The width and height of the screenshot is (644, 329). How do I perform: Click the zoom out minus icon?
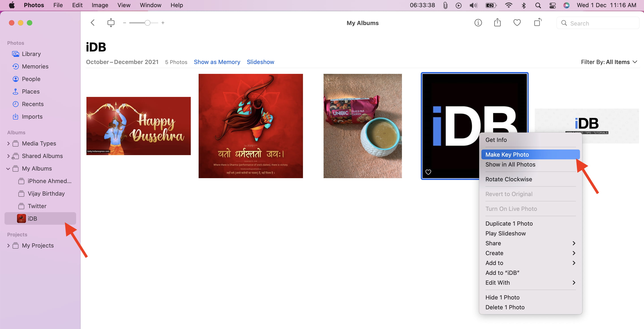click(125, 23)
